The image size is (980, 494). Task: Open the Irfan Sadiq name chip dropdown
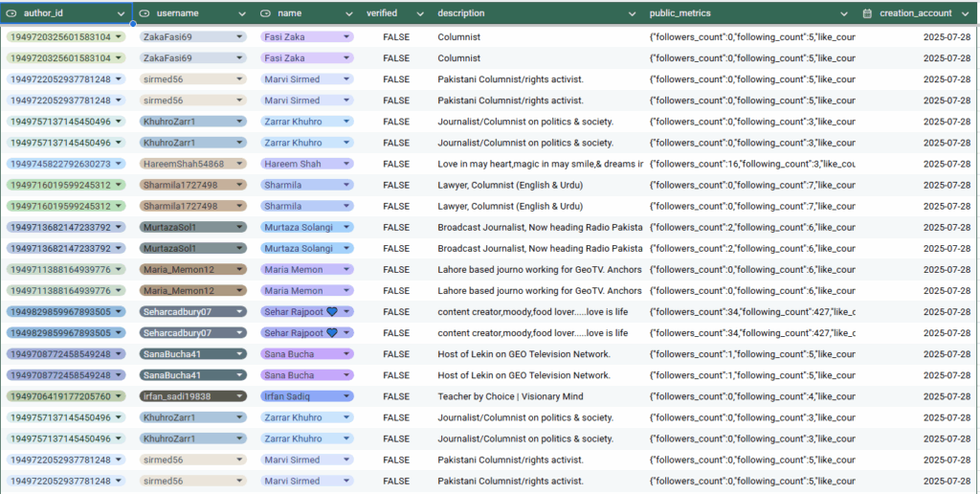[x=346, y=396]
